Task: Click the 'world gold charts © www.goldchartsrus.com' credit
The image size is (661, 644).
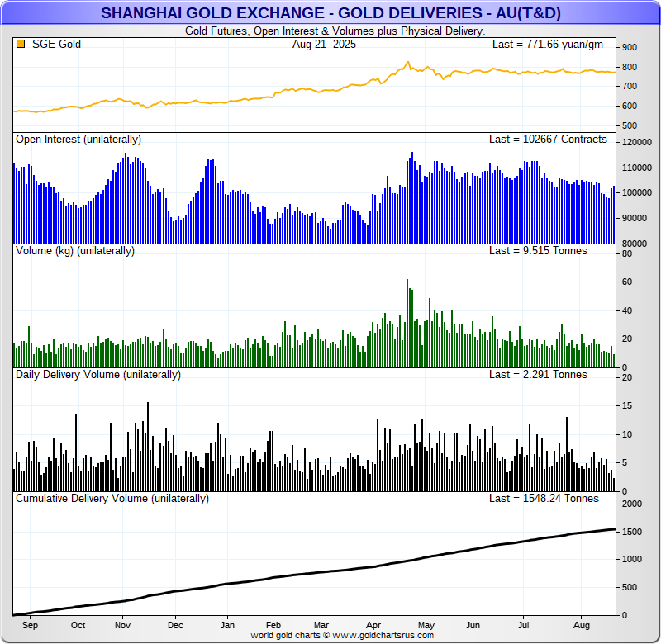Action: coord(342,635)
